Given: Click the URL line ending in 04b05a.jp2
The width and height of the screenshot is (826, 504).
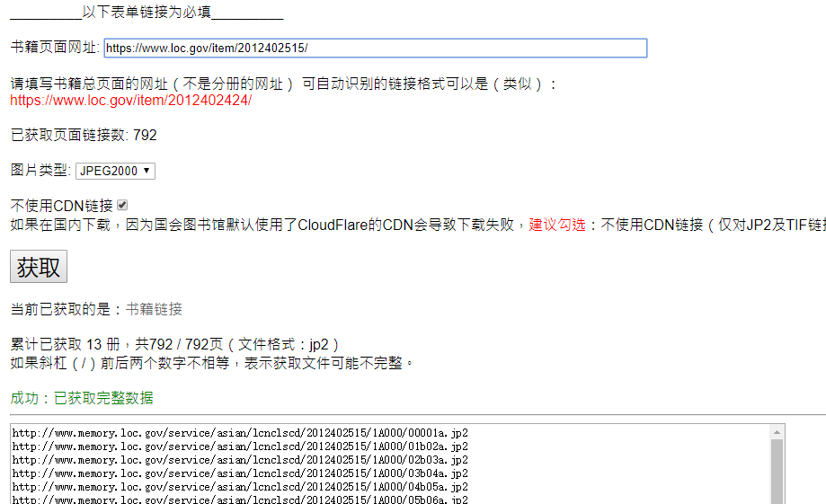Looking at the screenshot, I should point(240,487).
